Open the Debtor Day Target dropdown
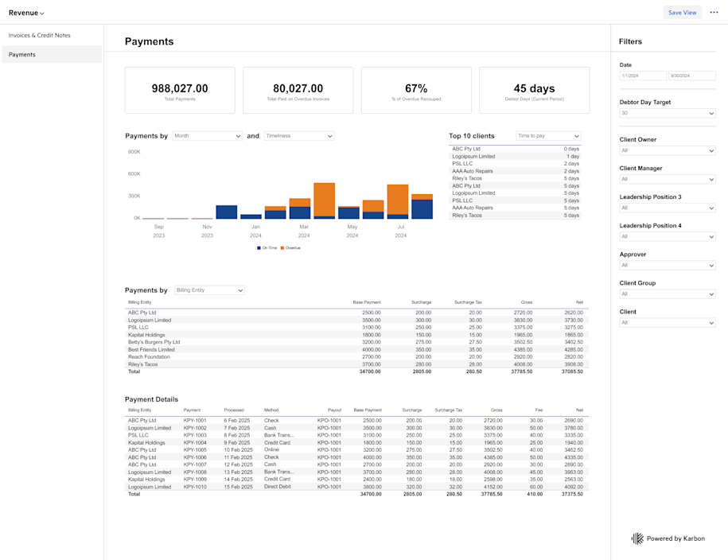Image resolution: width=728 pixels, height=560 pixels. 668,114
